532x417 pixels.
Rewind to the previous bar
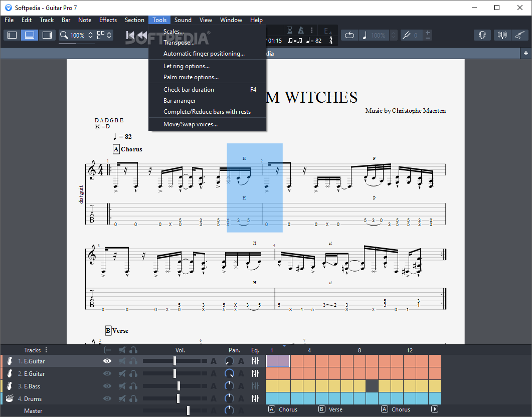142,35
